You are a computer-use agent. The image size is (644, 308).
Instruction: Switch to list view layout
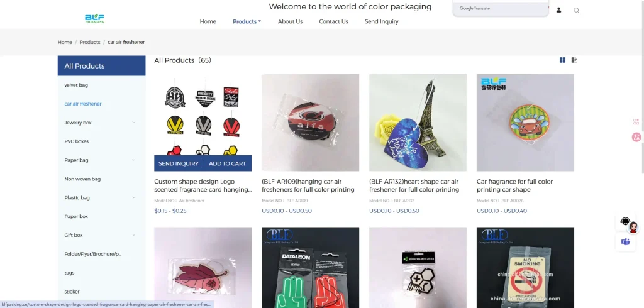point(574,60)
